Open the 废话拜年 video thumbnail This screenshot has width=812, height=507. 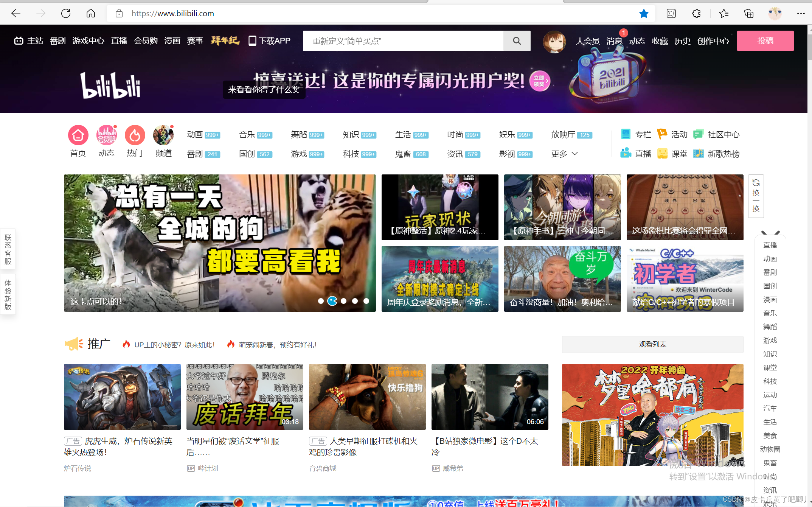click(245, 397)
